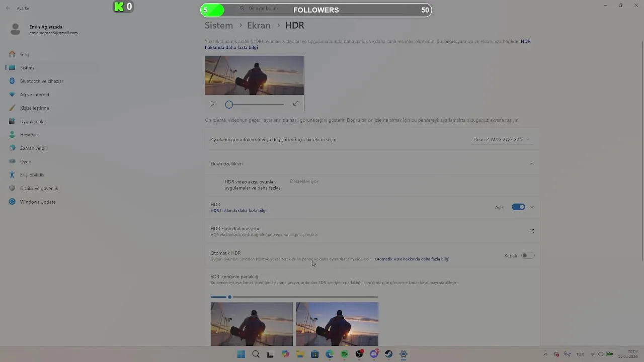This screenshot has height=362, width=644.
Task: Enable the Otomatik HDR toggle
Action: tap(528, 255)
